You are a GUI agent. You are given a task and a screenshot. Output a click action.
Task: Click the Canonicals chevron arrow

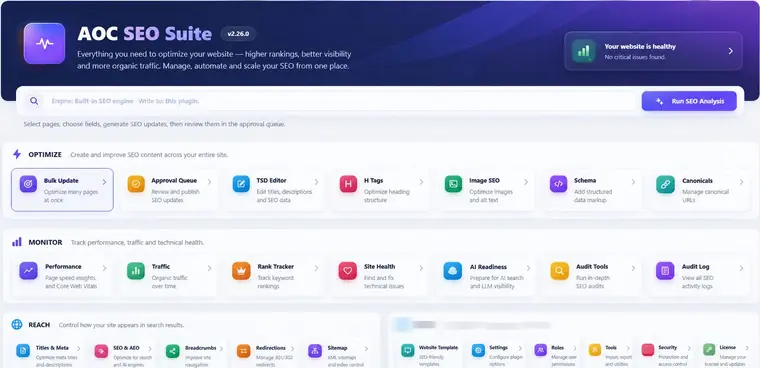point(741,182)
